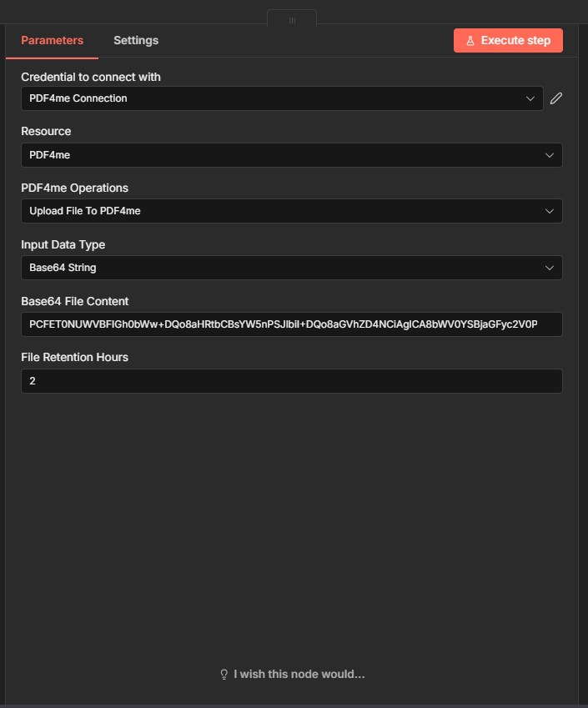
Task: Edit the PDF4me Connection credential pencil icon
Action: pyautogui.click(x=556, y=98)
